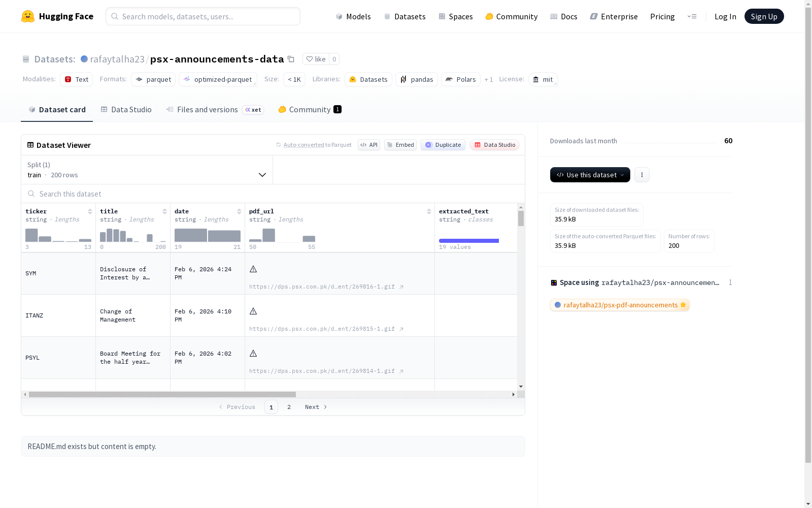The width and height of the screenshot is (812, 508).
Task: Click the mit license tag
Action: 543,79
